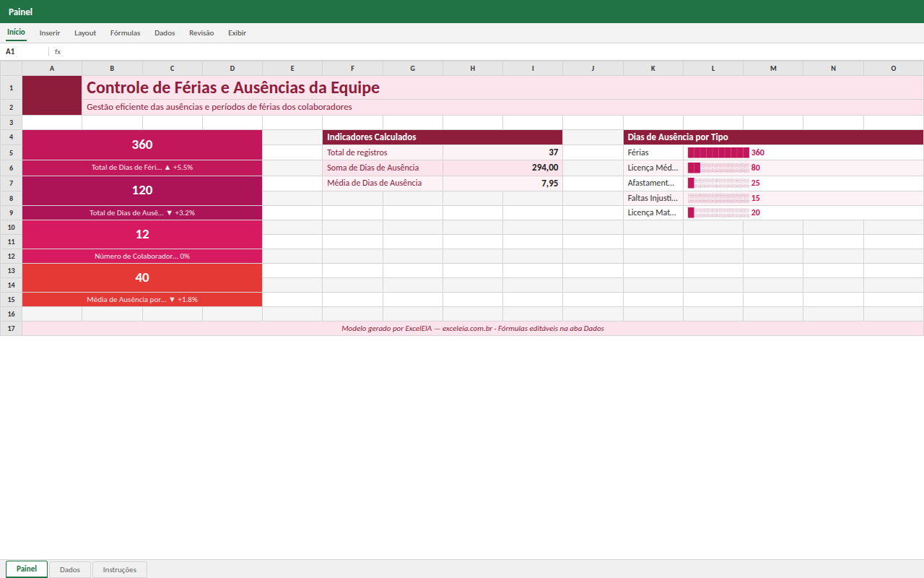The height and width of the screenshot is (578, 924).
Task: Select the 'Total de Dias de Féri...' label
Action: click(142, 167)
